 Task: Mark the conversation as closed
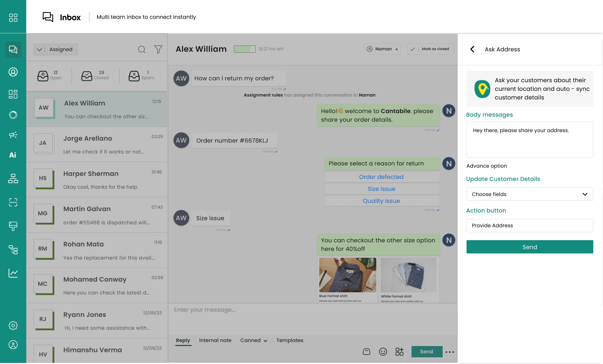click(x=431, y=49)
